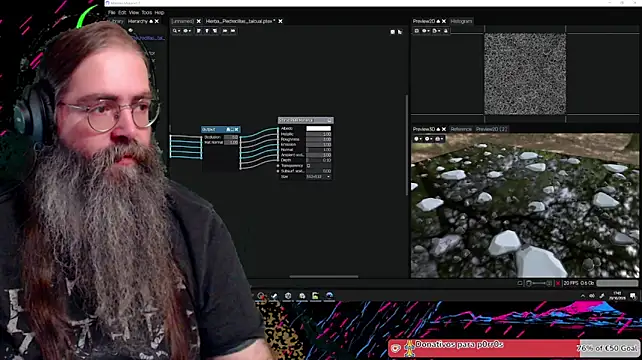This screenshot has width=642, height=360.
Task: Switch to the Preview2D (2) tab
Action: [x=491, y=129]
